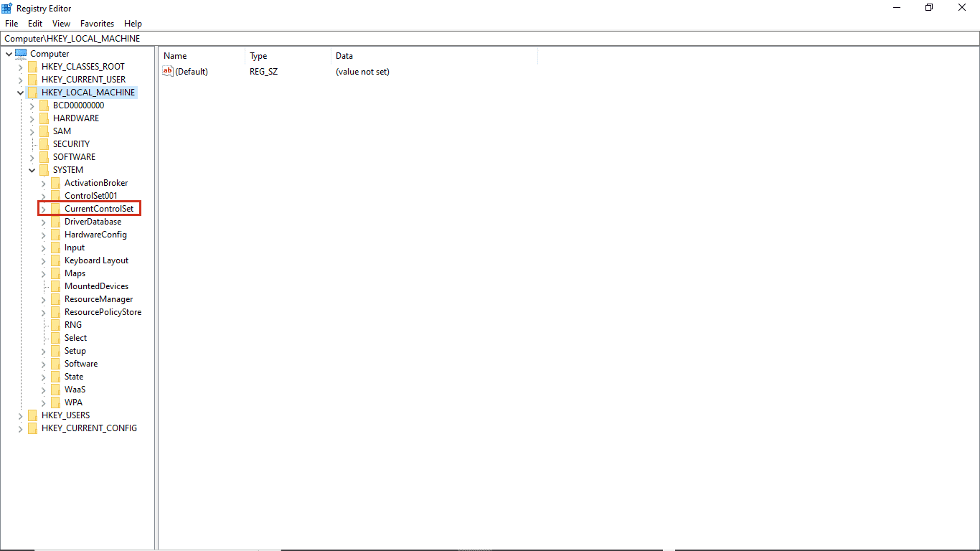
Task: Click the REG_SZ type cell
Action: (263, 72)
